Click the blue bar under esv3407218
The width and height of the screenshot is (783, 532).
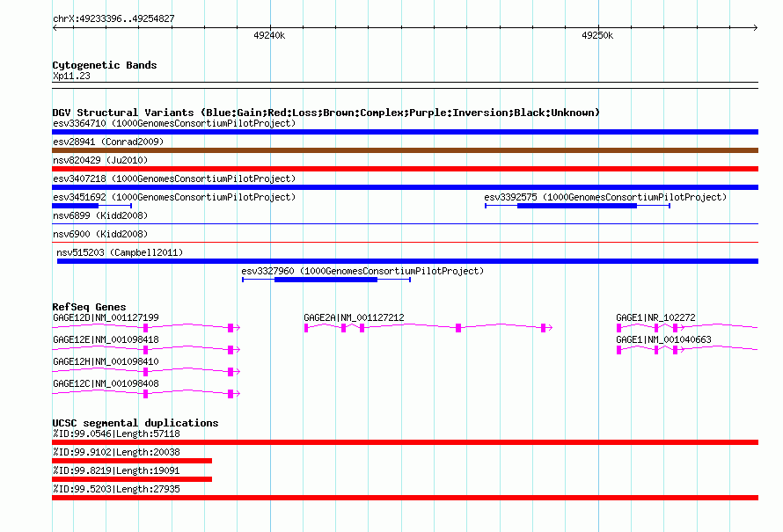[405, 187]
